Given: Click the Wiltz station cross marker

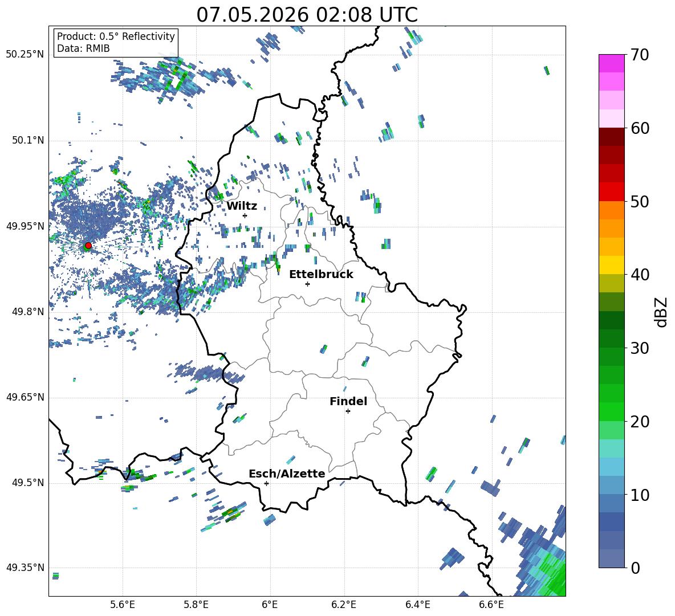Looking at the screenshot, I should point(245,215).
